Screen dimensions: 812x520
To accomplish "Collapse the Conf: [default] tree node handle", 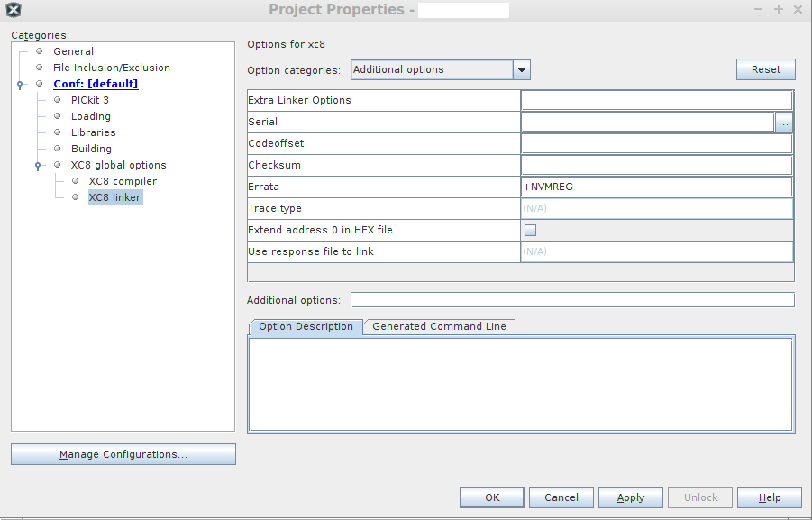I will (x=20, y=84).
